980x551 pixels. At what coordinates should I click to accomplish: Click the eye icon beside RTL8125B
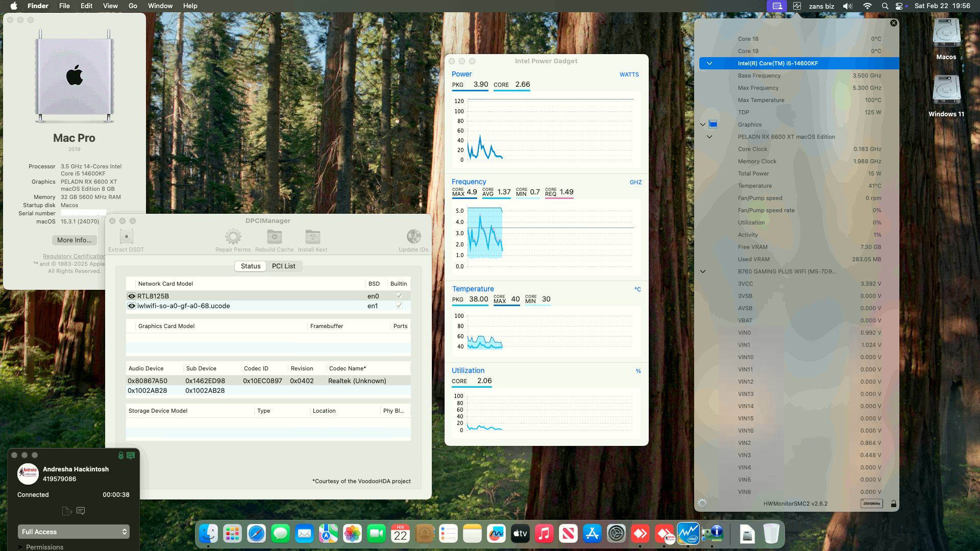[132, 296]
